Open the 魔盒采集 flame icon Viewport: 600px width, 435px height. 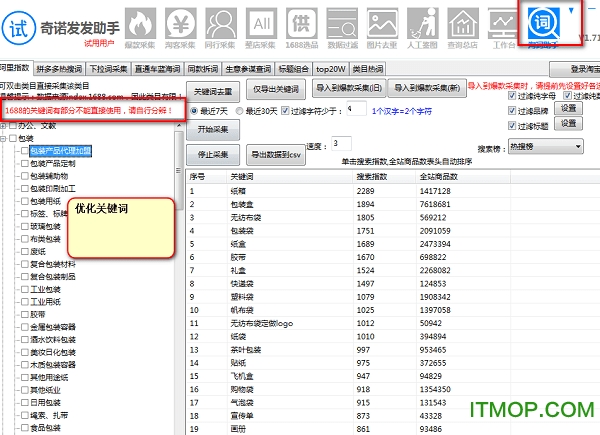141,25
